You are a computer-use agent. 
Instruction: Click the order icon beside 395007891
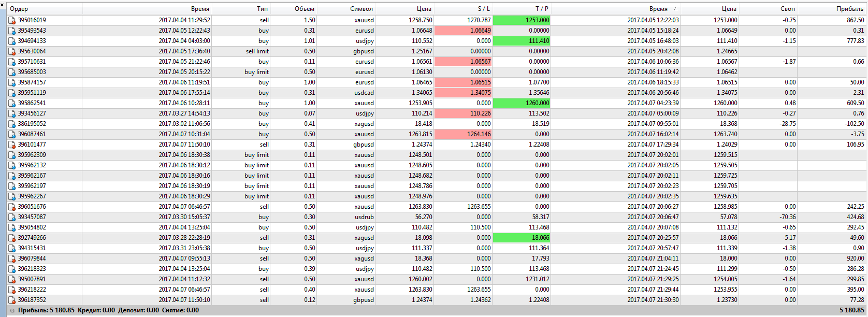11,279
